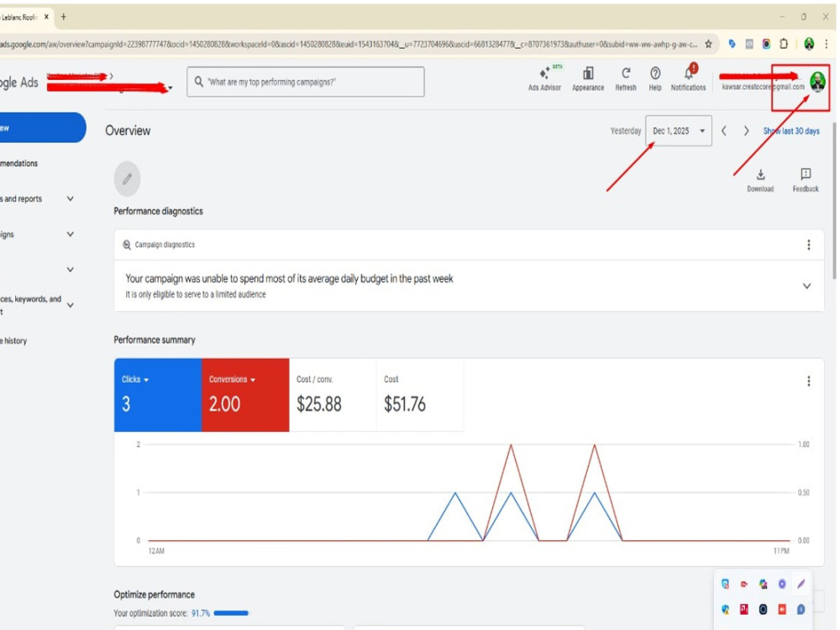Open the blue tag browser extension

tap(732, 44)
